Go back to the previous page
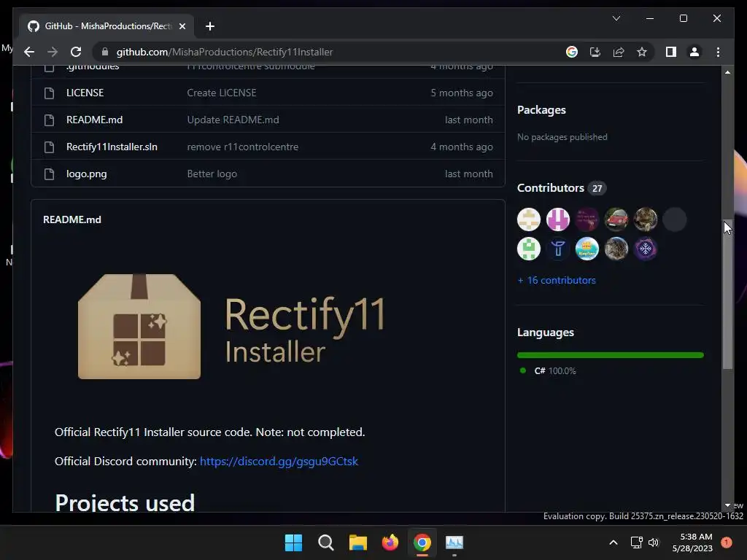 point(29,52)
